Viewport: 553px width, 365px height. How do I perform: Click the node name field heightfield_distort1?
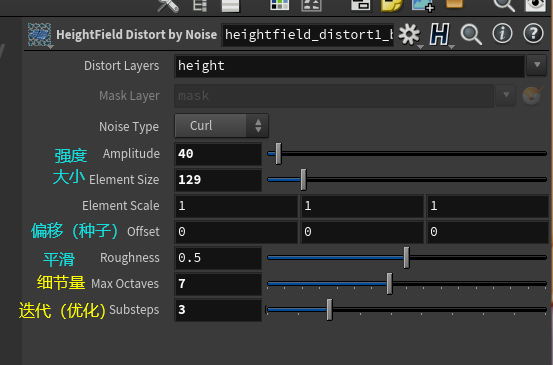pos(308,35)
